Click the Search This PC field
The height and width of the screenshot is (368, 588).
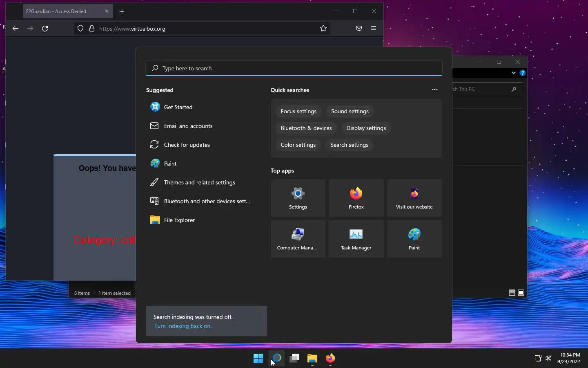click(x=487, y=89)
